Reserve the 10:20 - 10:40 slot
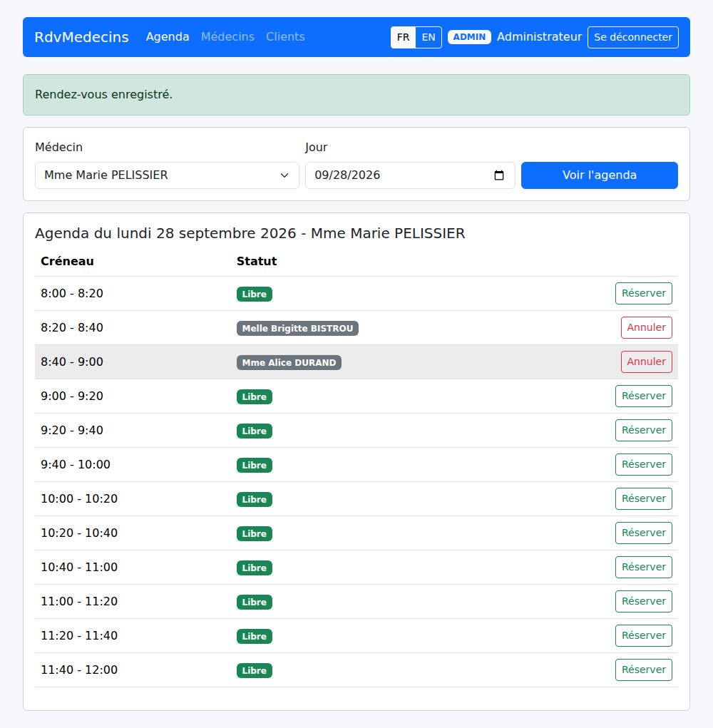This screenshot has height=728, width=713. point(643,533)
